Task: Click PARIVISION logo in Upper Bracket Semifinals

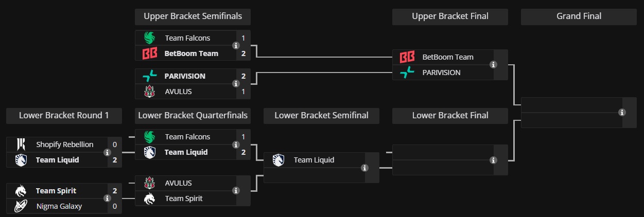Action: [149, 76]
